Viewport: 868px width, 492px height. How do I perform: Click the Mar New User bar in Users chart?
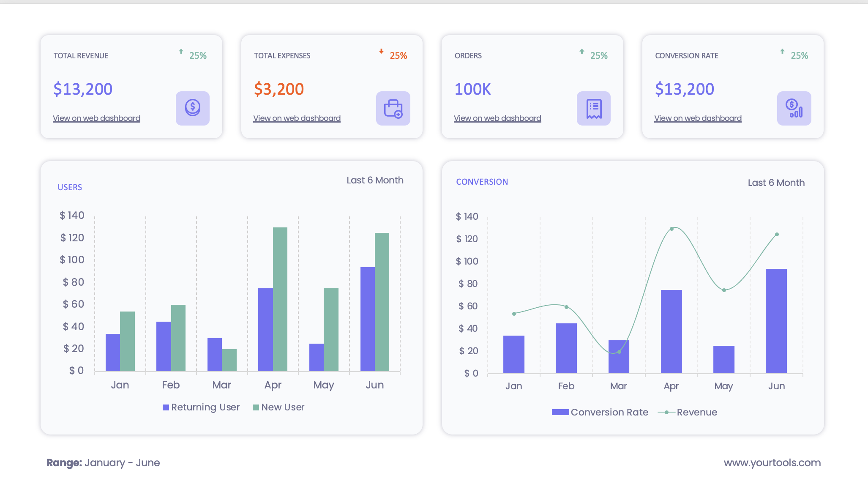(x=229, y=360)
